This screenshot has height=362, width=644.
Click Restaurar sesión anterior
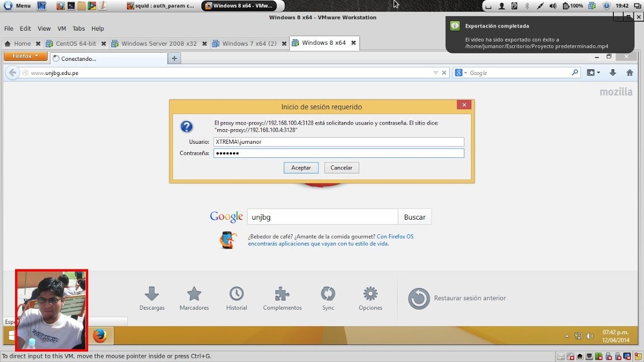click(457, 298)
